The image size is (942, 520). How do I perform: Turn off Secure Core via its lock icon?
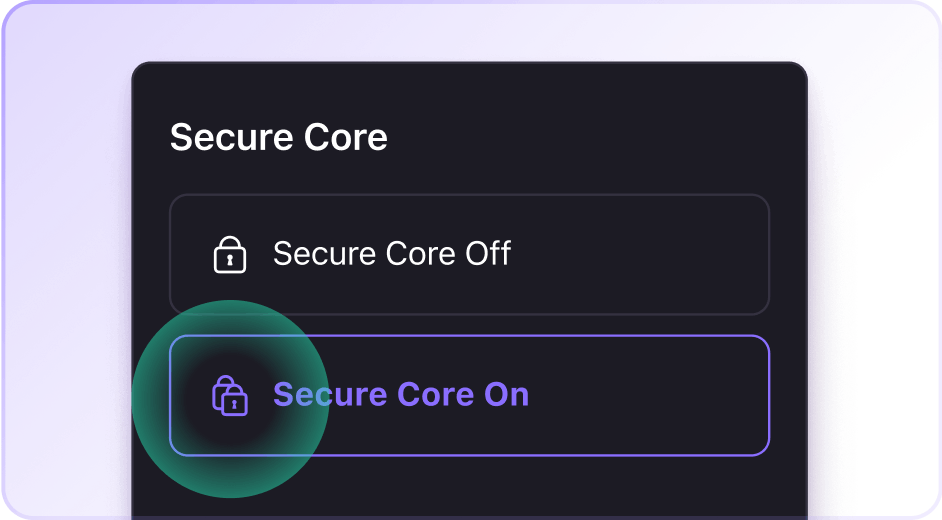[x=230, y=255]
